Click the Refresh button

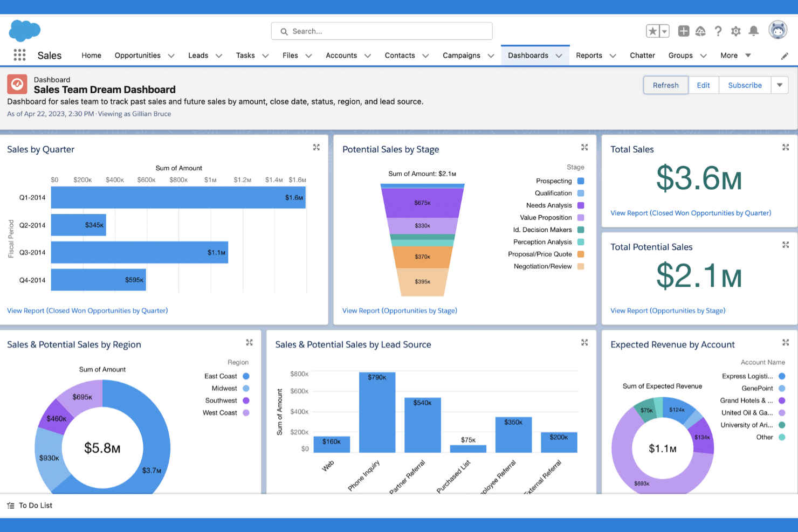pos(665,85)
